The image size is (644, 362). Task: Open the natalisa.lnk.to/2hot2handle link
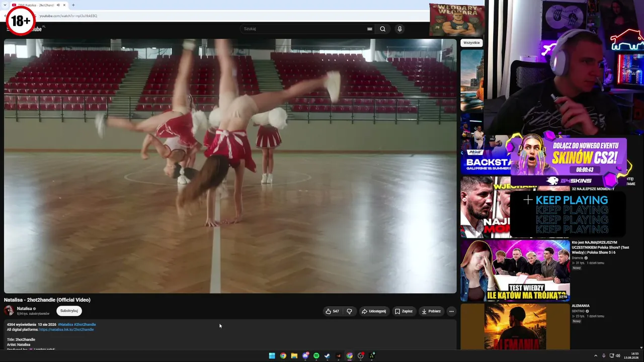pyautogui.click(x=66, y=329)
